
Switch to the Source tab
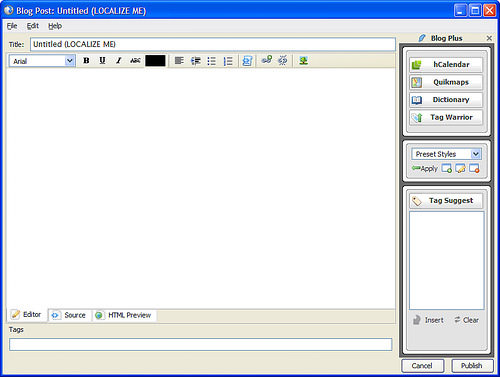pyautogui.click(x=69, y=315)
